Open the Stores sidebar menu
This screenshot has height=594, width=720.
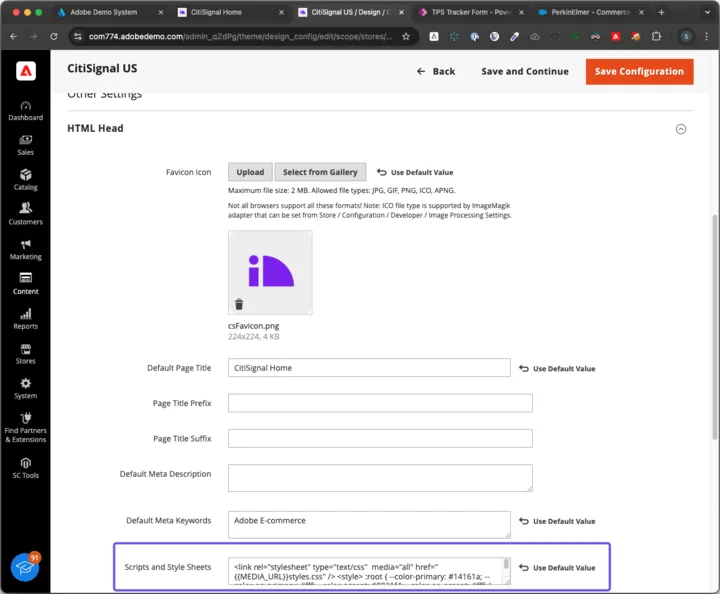26,354
